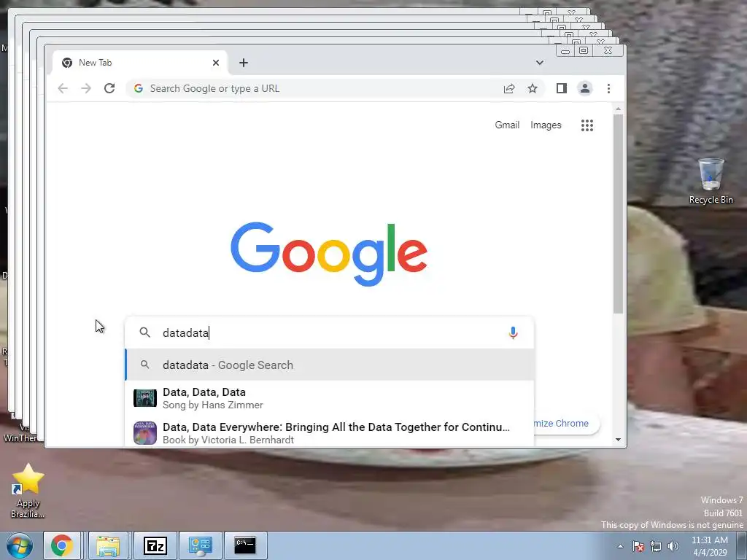Screen dimensions: 747x560
Task: Choose the Data, Data Everywhere book suggestion
Action: click(x=329, y=432)
